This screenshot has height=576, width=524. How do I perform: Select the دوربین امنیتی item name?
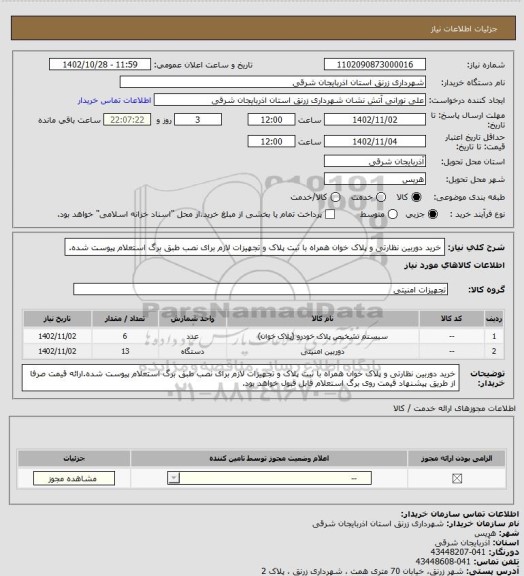pyautogui.click(x=323, y=352)
